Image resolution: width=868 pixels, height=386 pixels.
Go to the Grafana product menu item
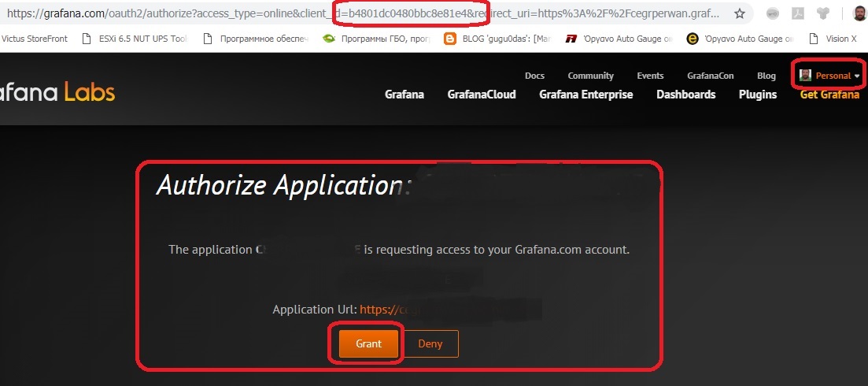[x=404, y=95]
